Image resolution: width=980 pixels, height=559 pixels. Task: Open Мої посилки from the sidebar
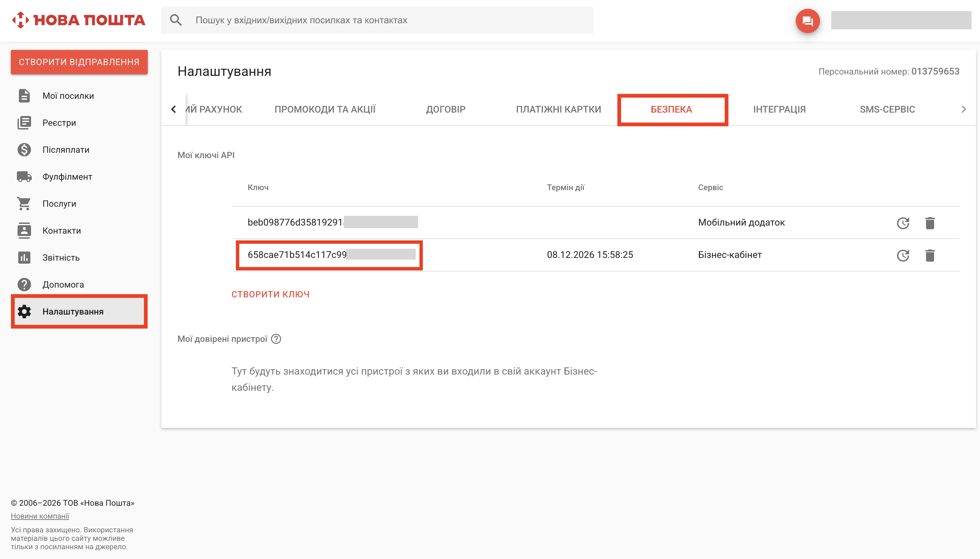click(68, 96)
